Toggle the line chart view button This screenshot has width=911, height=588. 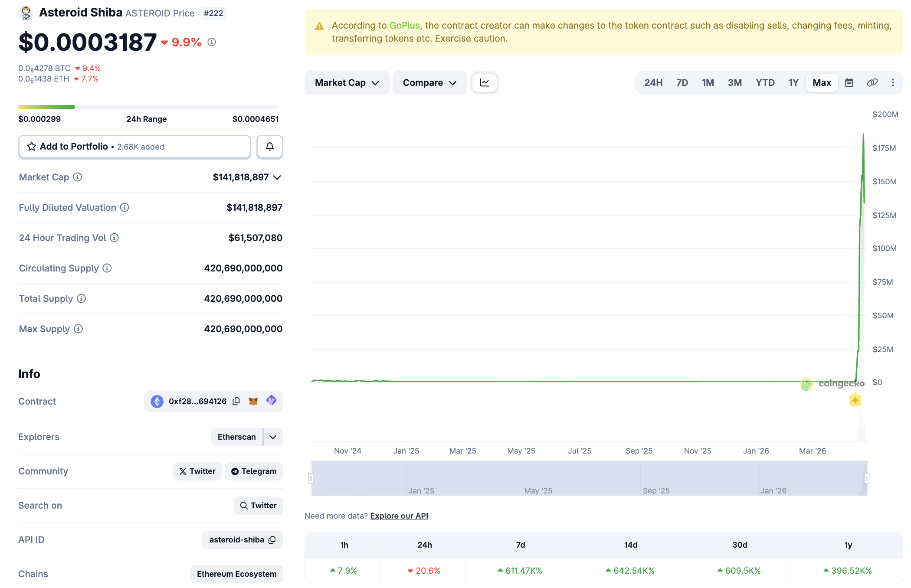click(485, 83)
